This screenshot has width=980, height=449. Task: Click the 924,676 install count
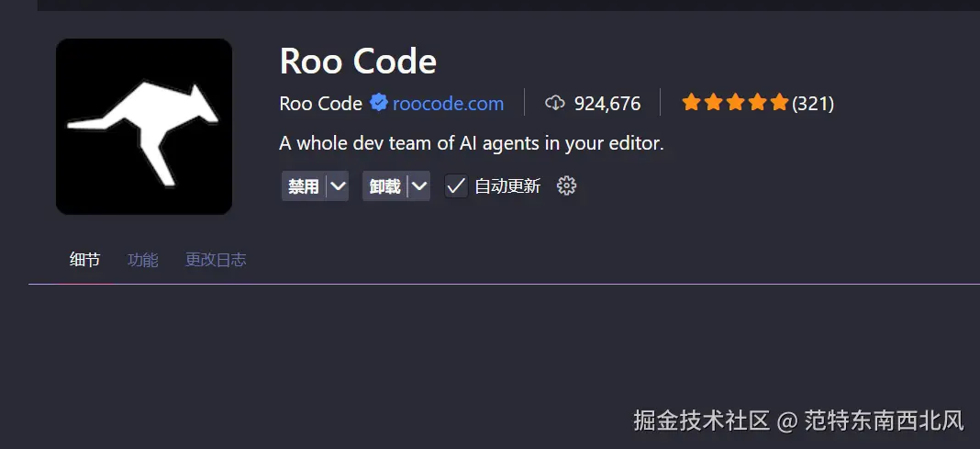point(607,104)
